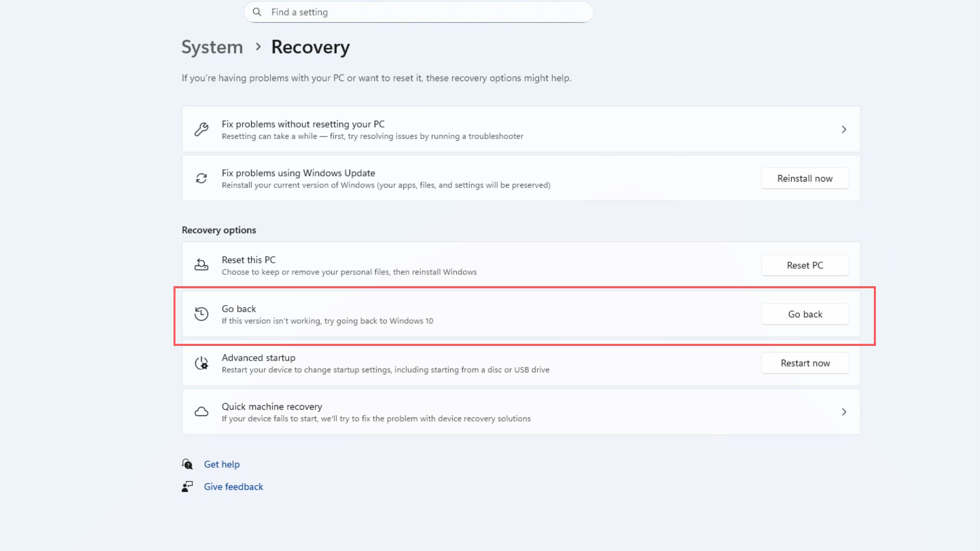Click the Get help question mark icon

tap(188, 464)
